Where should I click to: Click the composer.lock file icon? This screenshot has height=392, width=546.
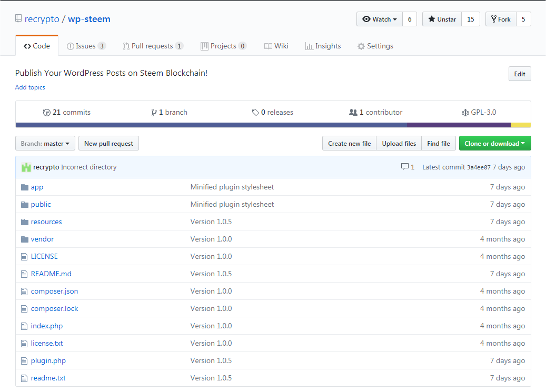tap(24, 309)
